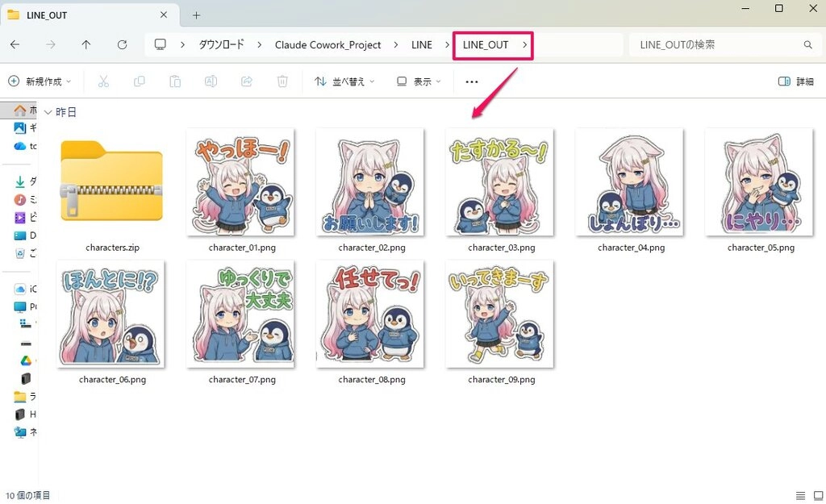Select the character_01.png thumbnail

(240, 182)
